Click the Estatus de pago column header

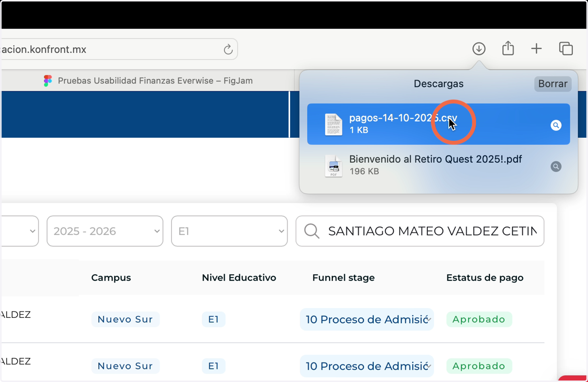(485, 278)
